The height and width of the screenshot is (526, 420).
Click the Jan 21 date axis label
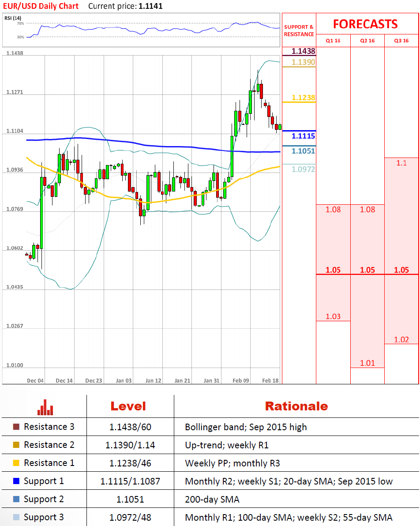183,381
